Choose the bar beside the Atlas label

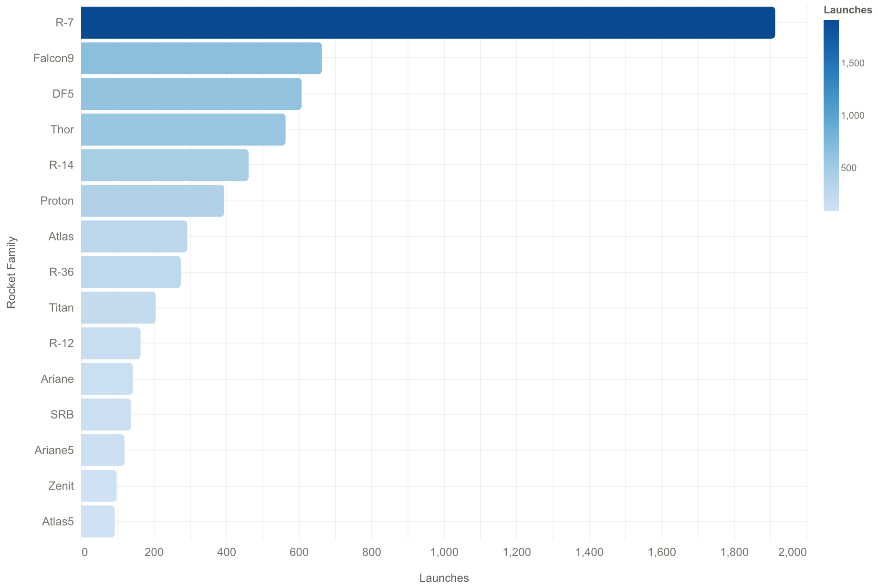click(134, 236)
